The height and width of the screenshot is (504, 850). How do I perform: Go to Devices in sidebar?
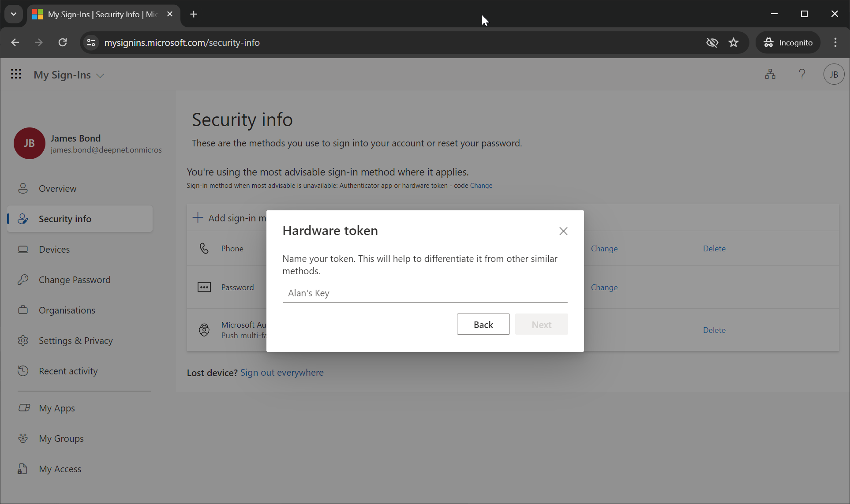[54, 250]
